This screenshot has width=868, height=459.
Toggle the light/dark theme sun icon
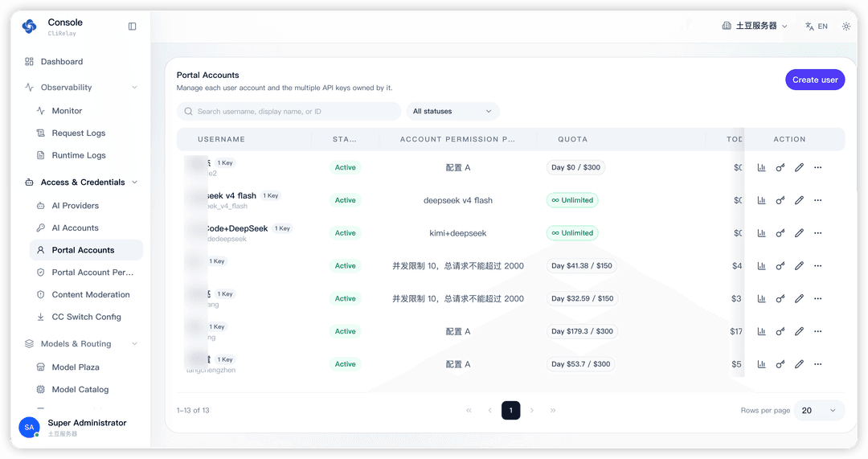click(845, 26)
